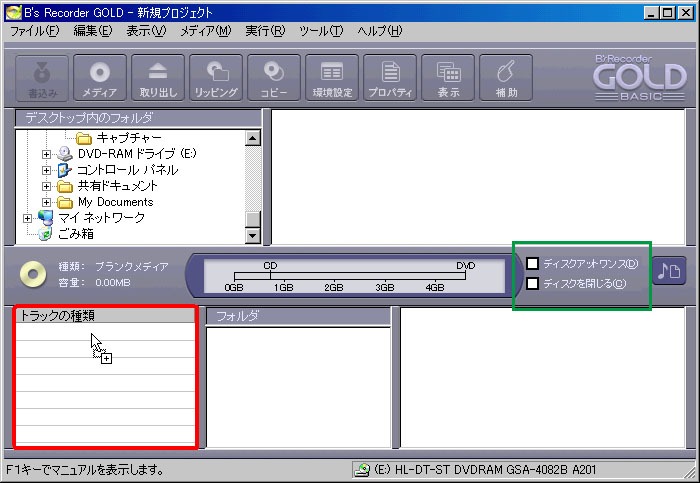
Task: Maximize the B's Recorder GOLD window
Action: (x=668, y=13)
